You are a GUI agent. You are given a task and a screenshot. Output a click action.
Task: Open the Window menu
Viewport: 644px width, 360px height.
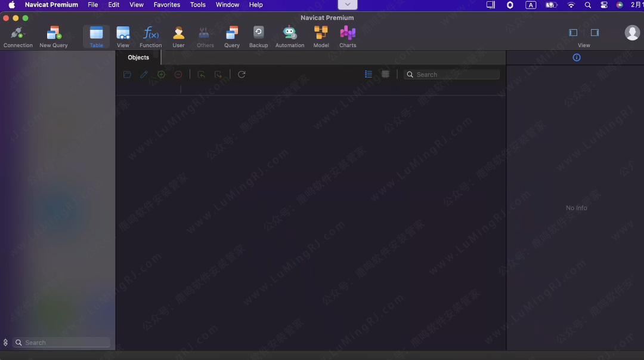tap(228, 5)
